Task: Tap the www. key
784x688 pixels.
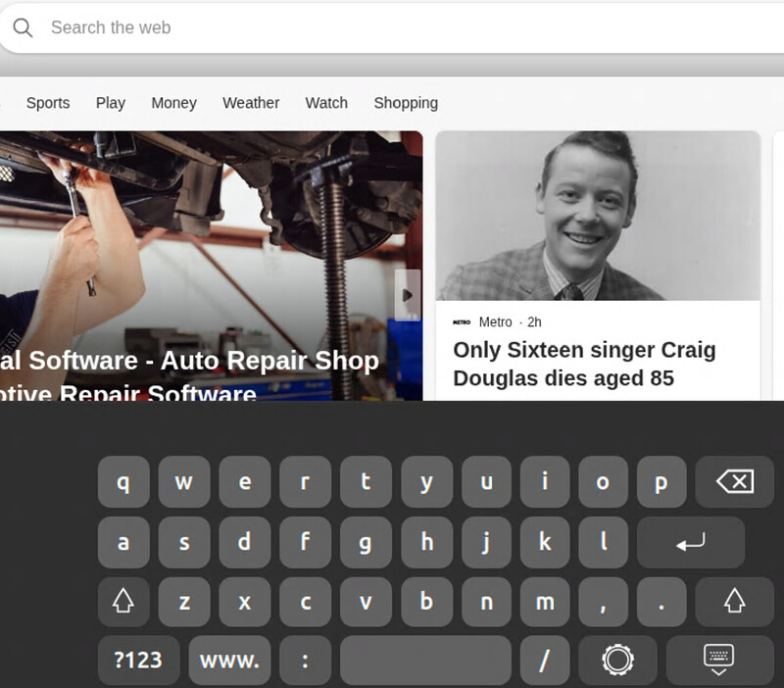Action: [x=230, y=661]
